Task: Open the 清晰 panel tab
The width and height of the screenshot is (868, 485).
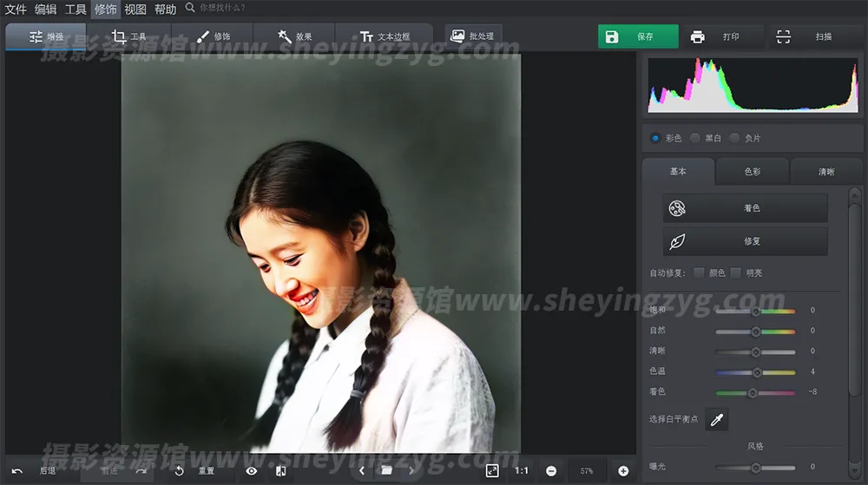Action: [x=826, y=172]
